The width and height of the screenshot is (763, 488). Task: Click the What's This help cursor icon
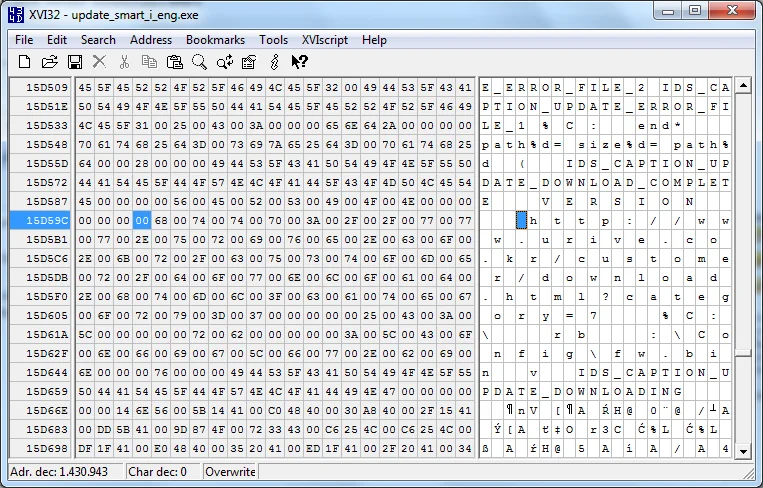click(299, 62)
